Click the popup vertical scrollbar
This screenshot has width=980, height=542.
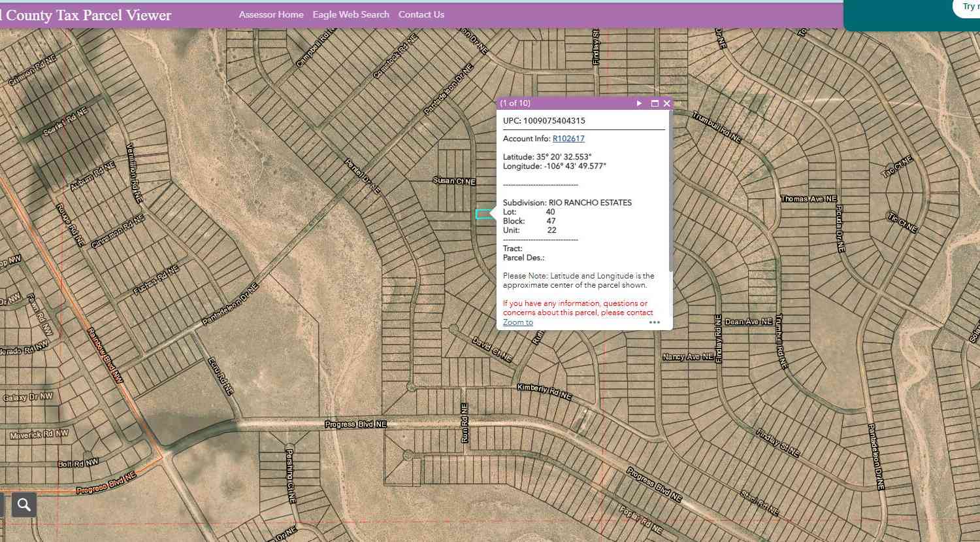(x=670, y=191)
